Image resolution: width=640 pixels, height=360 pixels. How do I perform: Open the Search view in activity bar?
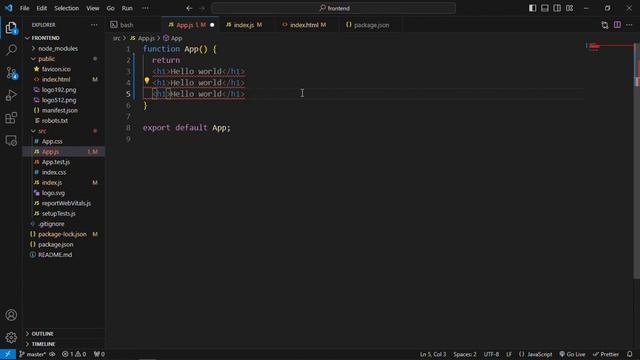point(11,50)
